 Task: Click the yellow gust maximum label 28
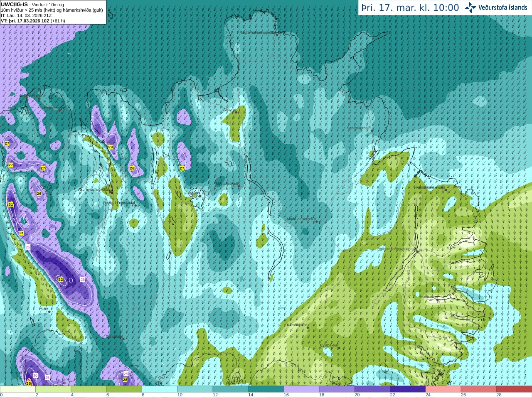[x=125, y=379]
